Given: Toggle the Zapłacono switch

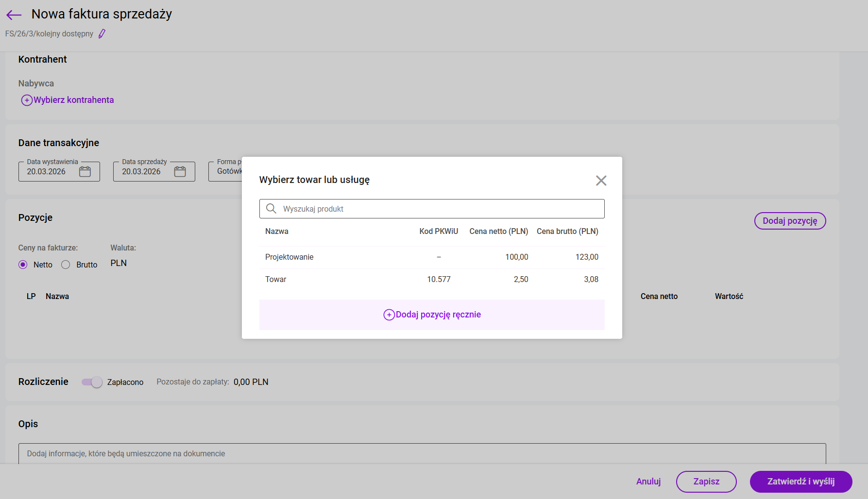Looking at the screenshot, I should 92,382.
